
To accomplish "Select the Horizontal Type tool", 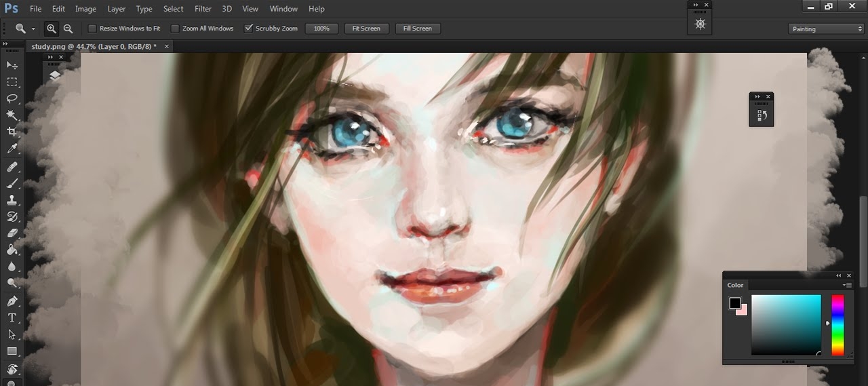I will point(12,318).
